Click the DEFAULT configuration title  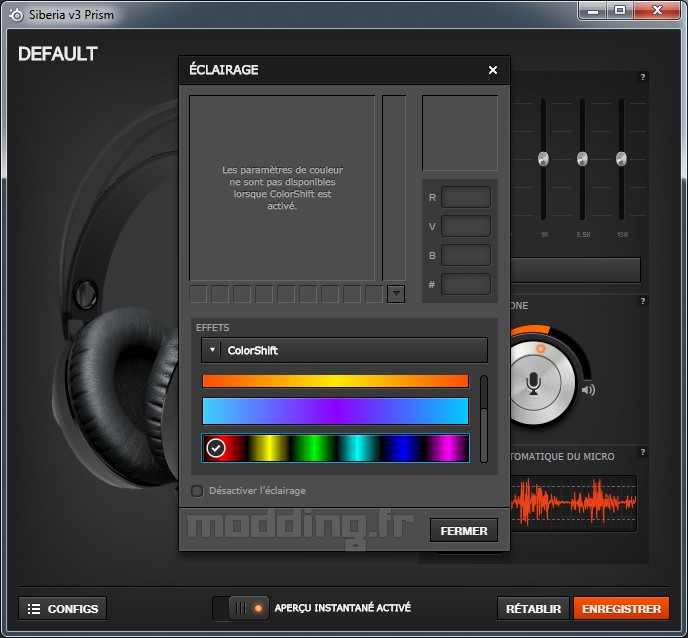(57, 54)
